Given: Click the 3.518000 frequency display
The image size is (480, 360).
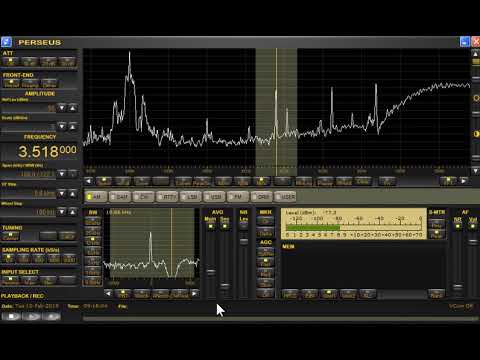Looking at the screenshot, I should click(x=47, y=152).
